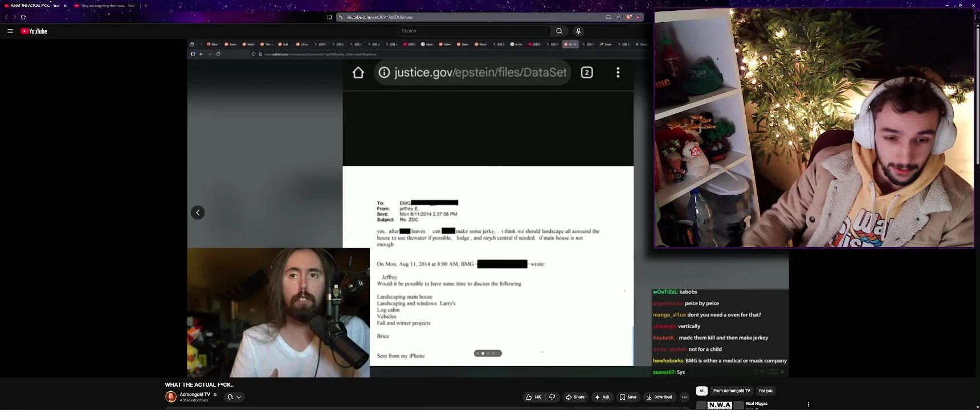Go forward with browser forward arrow
Viewport: 980px width, 410px height.
[15, 17]
